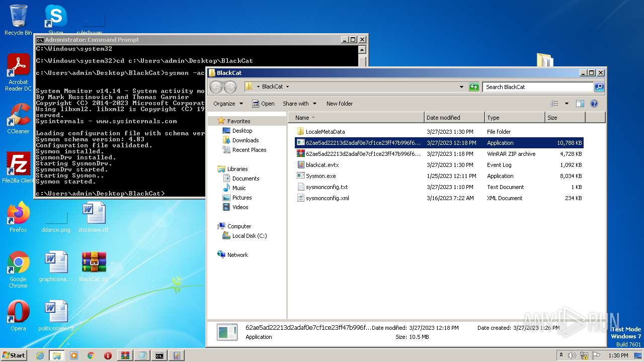Switch to Command Prompt via its taskbar button

click(159, 355)
